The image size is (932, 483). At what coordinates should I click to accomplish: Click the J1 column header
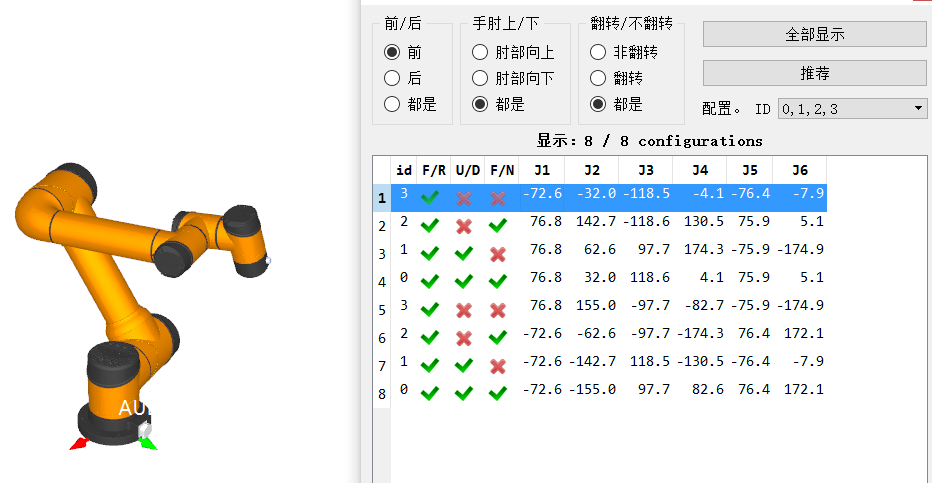pyautogui.click(x=541, y=170)
